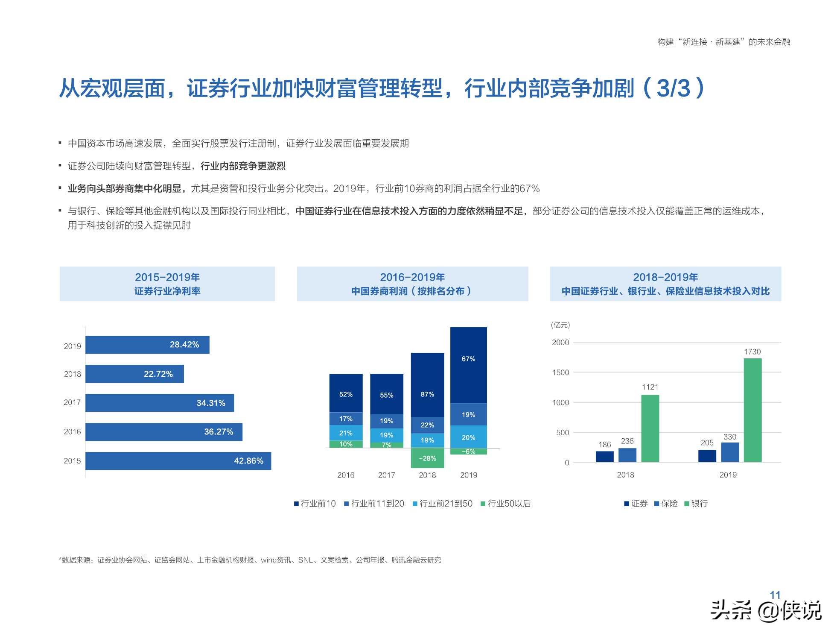Click the 236 insurance bar in 2018
Image resolution: width=840 pixels, height=639 pixels.
[x=627, y=455]
